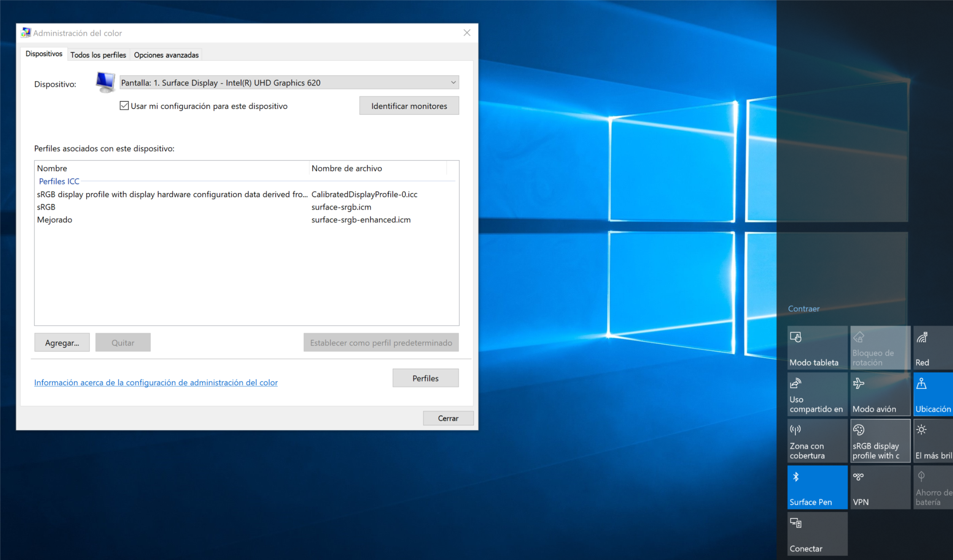
Task: Open the Conectar tile
Action: click(x=817, y=534)
